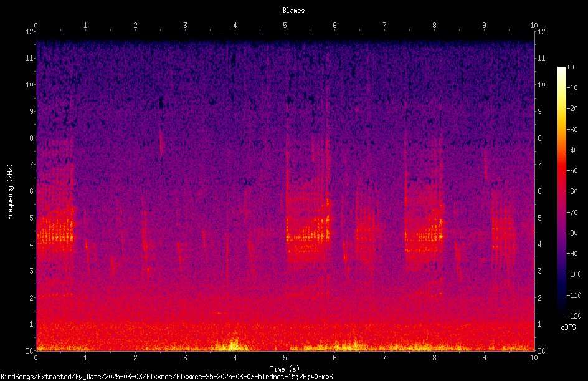Click the 12 kHz label on the left frequency axis

(x=30, y=32)
